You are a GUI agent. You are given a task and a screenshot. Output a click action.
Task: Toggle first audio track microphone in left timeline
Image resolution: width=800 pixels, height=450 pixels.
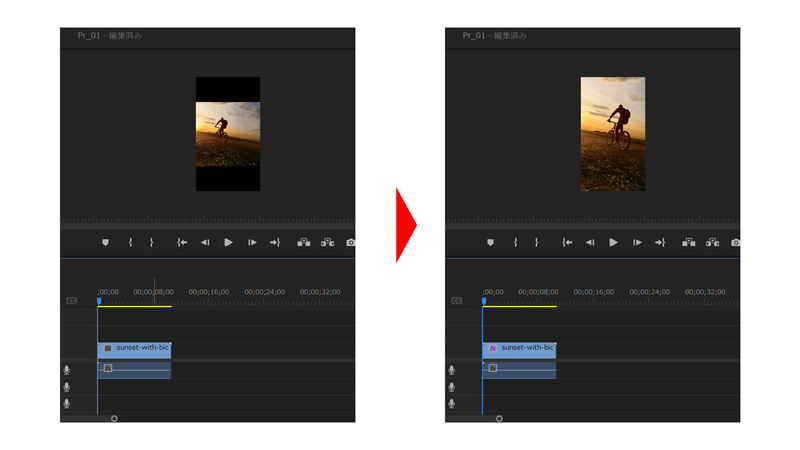tap(67, 370)
